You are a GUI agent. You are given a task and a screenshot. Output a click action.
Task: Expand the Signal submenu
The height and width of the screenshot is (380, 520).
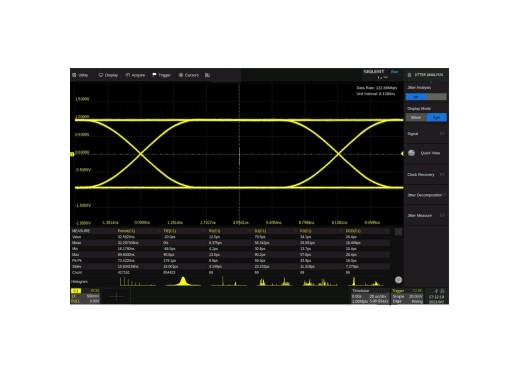pyautogui.click(x=426, y=134)
